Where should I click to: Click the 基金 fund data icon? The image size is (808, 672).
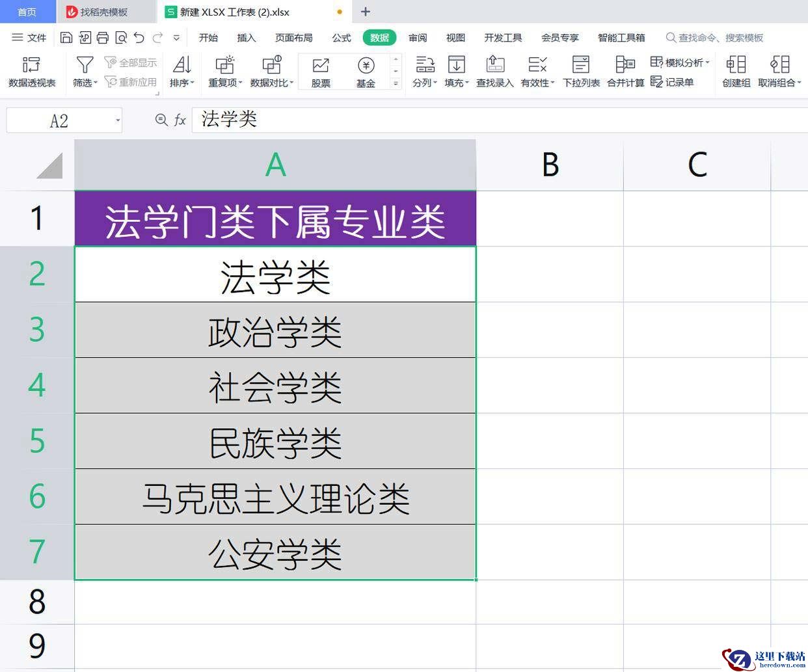pos(366,72)
